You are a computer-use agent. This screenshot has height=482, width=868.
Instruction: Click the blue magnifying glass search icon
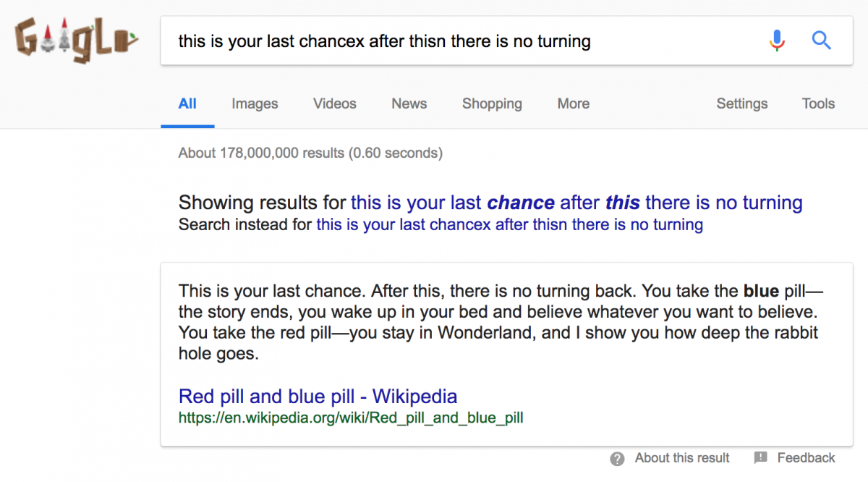click(821, 41)
